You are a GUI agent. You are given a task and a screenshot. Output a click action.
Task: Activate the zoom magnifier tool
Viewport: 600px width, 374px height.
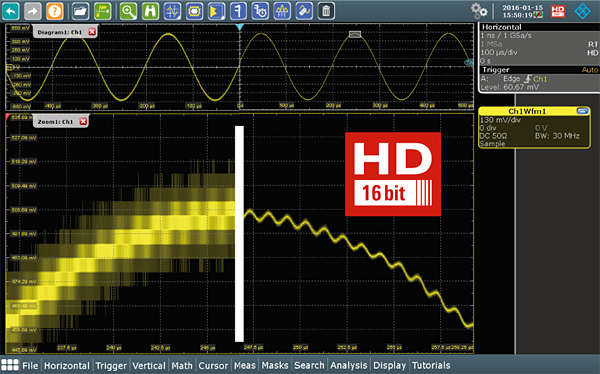pos(128,11)
